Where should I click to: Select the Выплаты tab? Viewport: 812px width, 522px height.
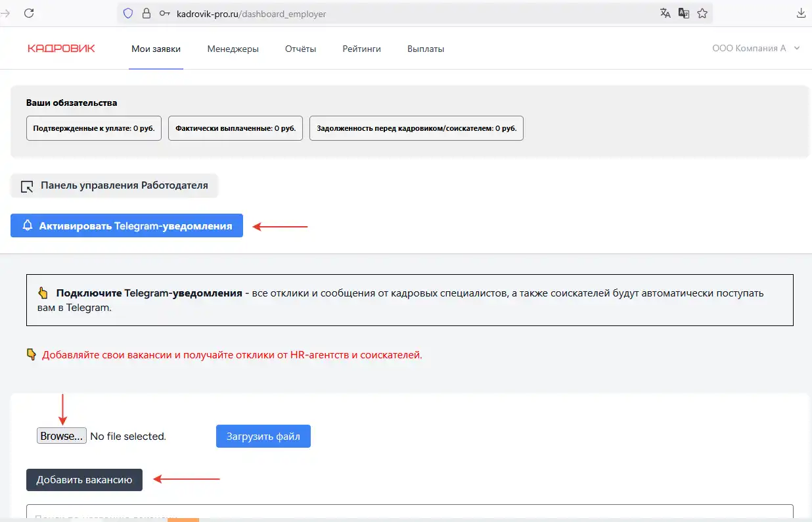pos(426,49)
